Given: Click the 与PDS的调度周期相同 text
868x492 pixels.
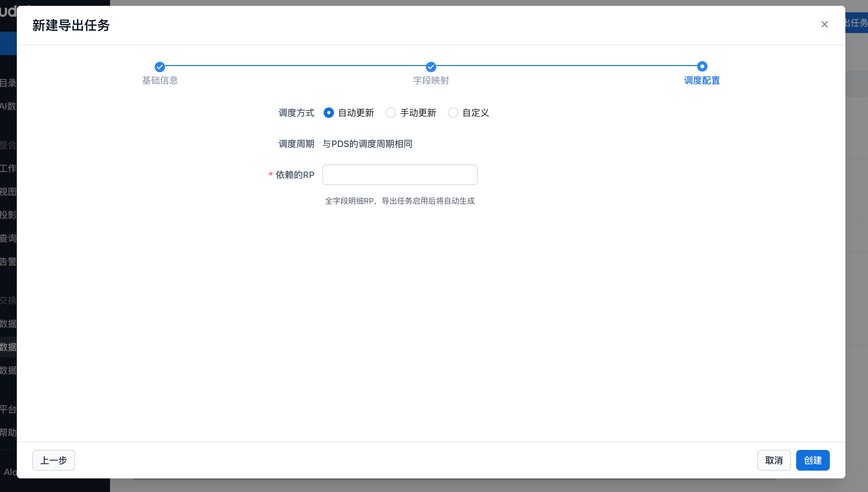Looking at the screenshot, I should click(367, 144).
